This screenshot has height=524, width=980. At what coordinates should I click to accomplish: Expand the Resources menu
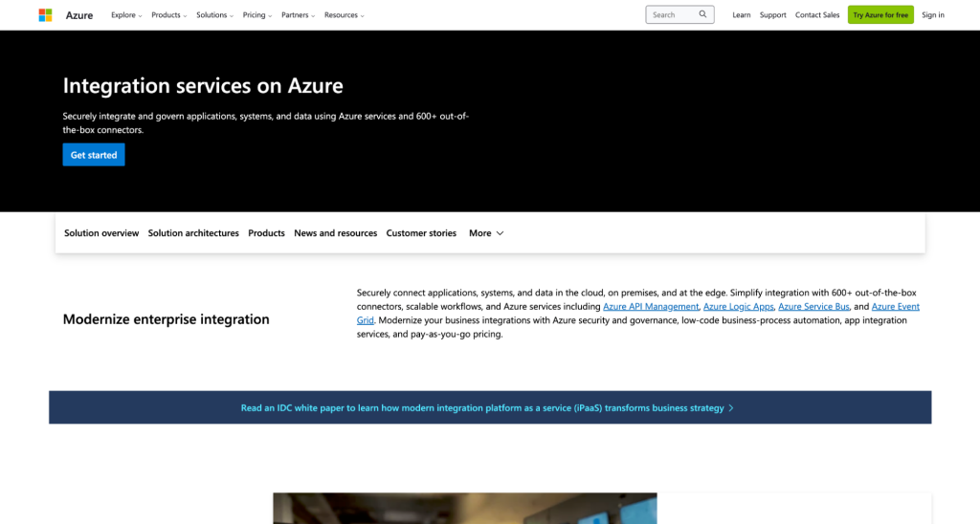[x=344, y=15]
